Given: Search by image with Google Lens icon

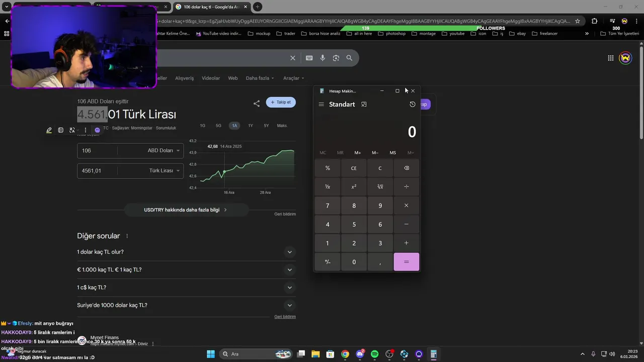Looking at the screenshot, I should tap(336, 58).
